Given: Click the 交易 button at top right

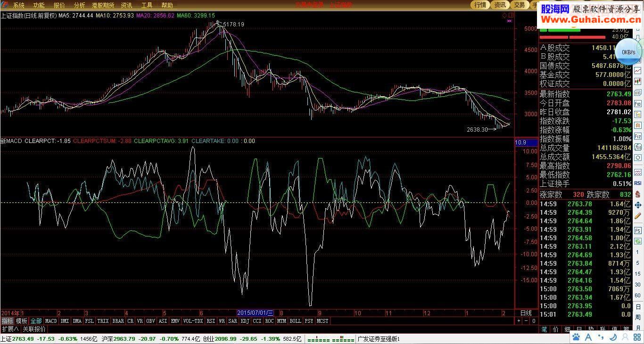Looking at the screenshot, I should point(519,5).
